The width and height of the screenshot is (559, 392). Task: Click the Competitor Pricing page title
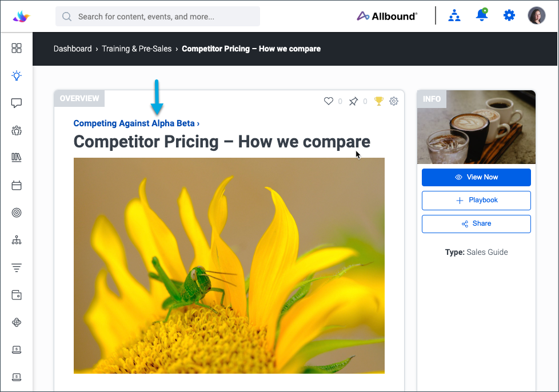click(x=222, y=142)
